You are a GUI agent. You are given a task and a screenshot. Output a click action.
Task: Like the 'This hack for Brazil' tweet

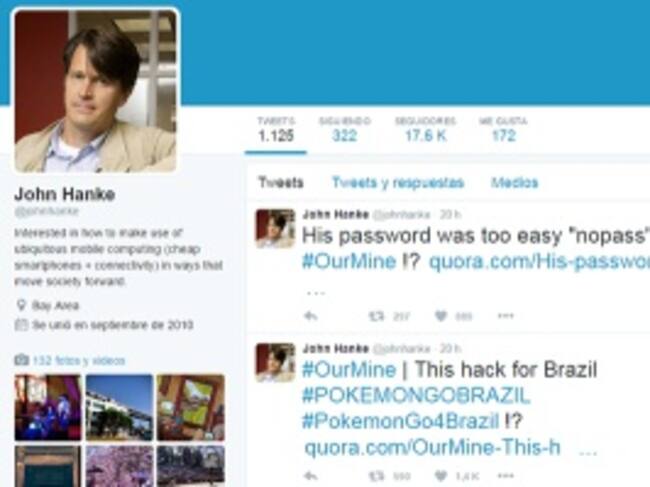click(441, 475)
